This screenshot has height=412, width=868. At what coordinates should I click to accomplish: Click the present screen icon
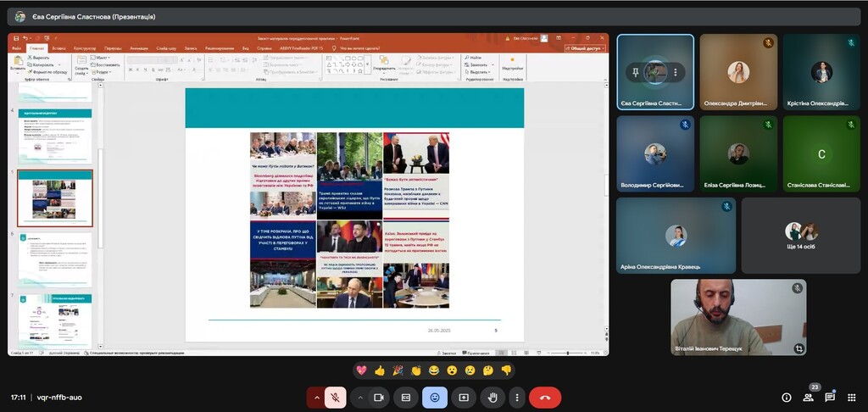(464, 397)
